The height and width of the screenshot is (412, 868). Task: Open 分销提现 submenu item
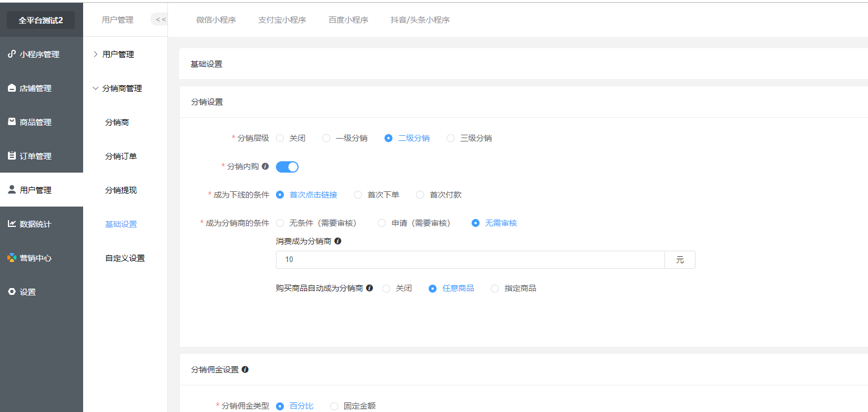tap(121, 190)
